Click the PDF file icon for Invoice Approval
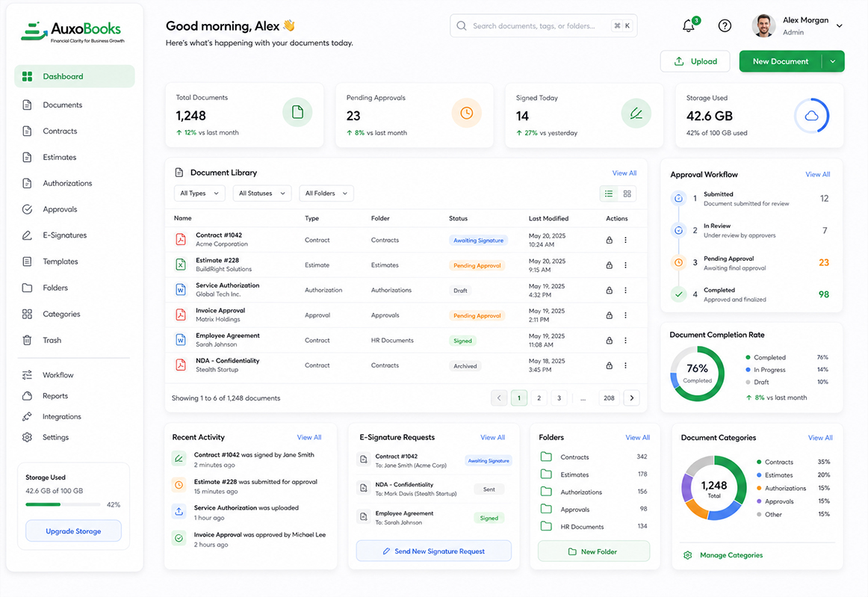Viewport: 868px width, 597px height. point(181,315)
